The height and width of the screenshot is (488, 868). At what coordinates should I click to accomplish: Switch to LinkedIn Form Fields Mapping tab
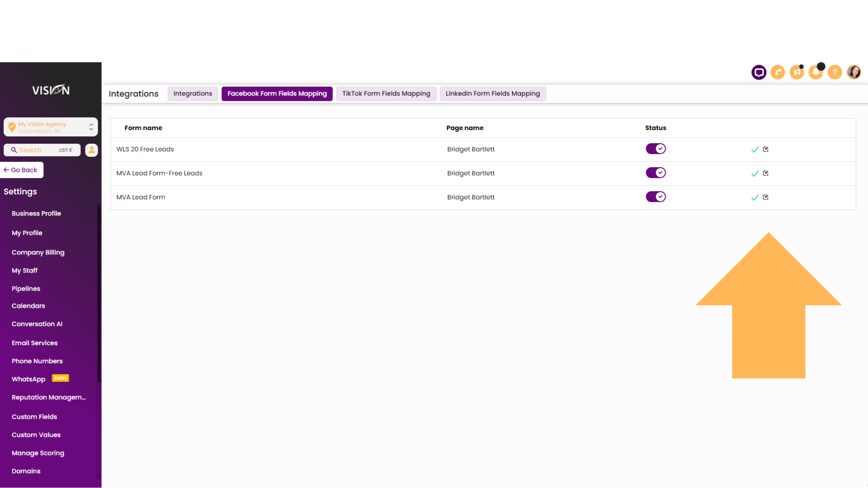(492, 93)
